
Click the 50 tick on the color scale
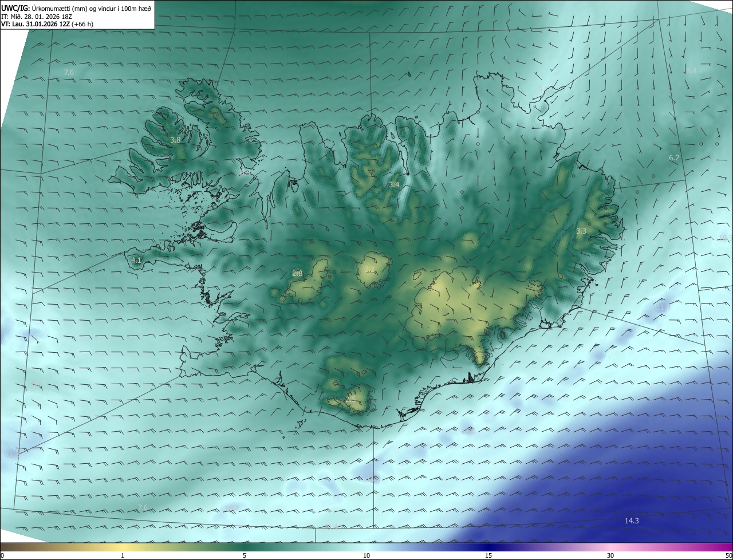(x=728, y=555)
